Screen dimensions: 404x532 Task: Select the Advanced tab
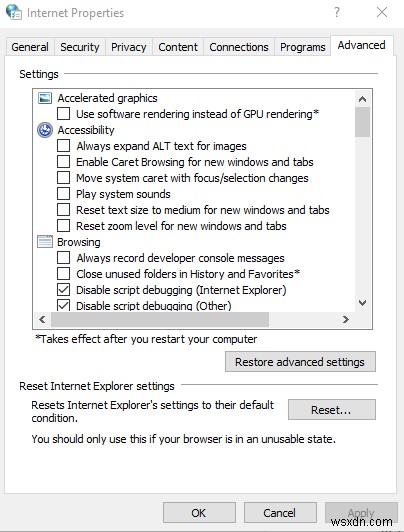(x=362, y=45)
